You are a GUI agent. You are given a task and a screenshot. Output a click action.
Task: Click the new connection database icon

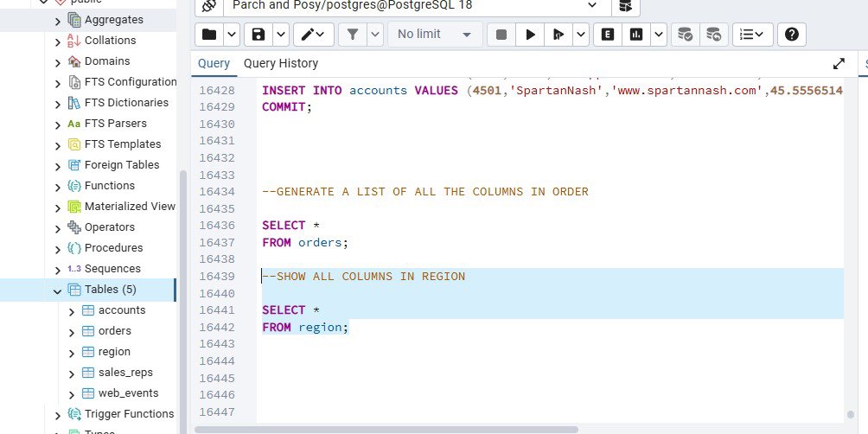click(x=626, y=6)
